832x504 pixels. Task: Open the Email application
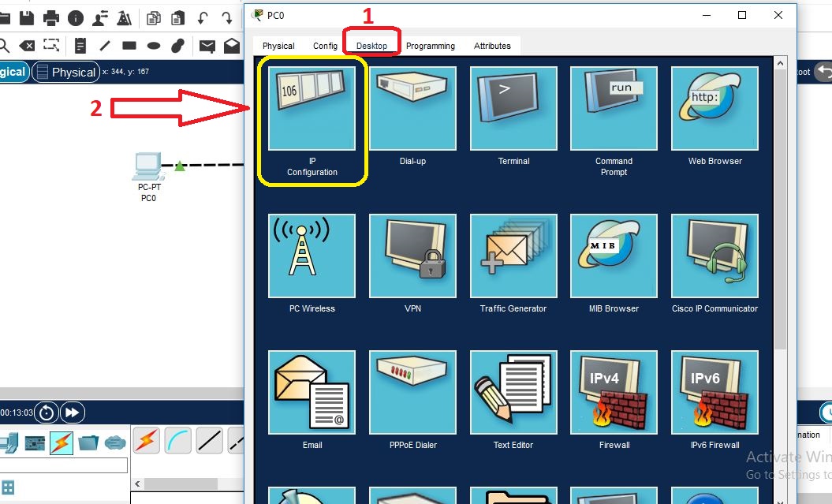pyautogui.click(x=312, y=392)
